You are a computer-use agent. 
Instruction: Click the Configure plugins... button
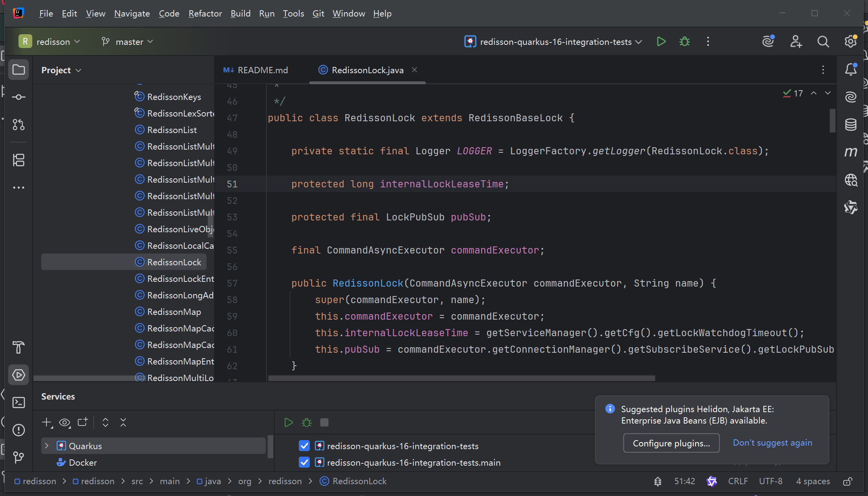point(671,443)
